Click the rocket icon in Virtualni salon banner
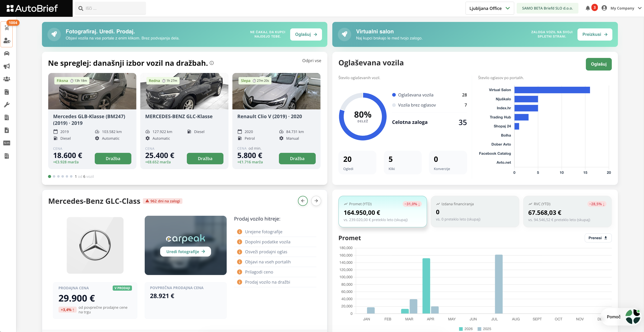Screen dimensions: 644x332 pyautogui.click(x=344, y=34)
